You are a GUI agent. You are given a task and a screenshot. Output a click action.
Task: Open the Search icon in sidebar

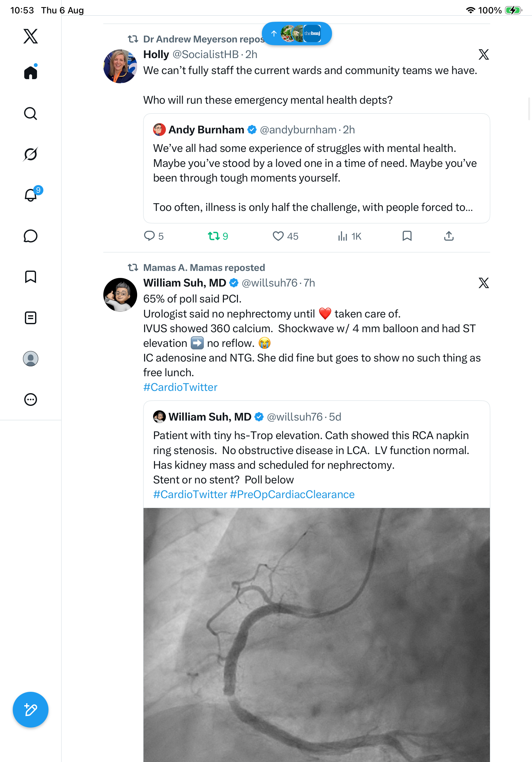(31, 114)
